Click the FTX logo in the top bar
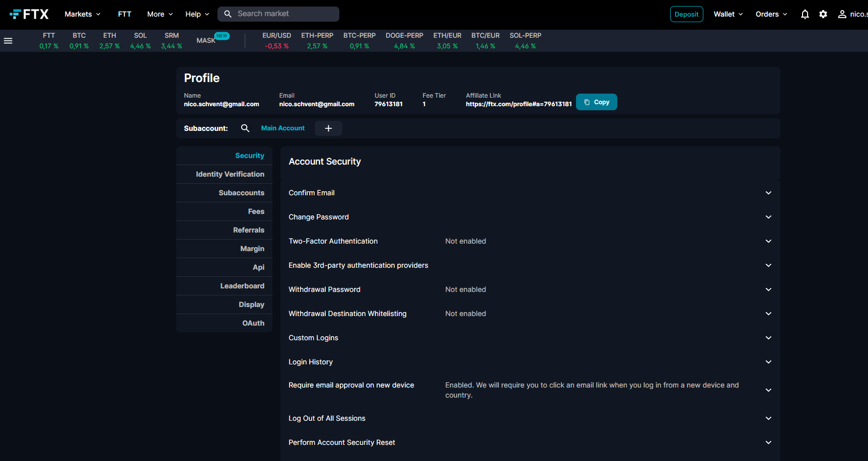 [x=29, y=14]
